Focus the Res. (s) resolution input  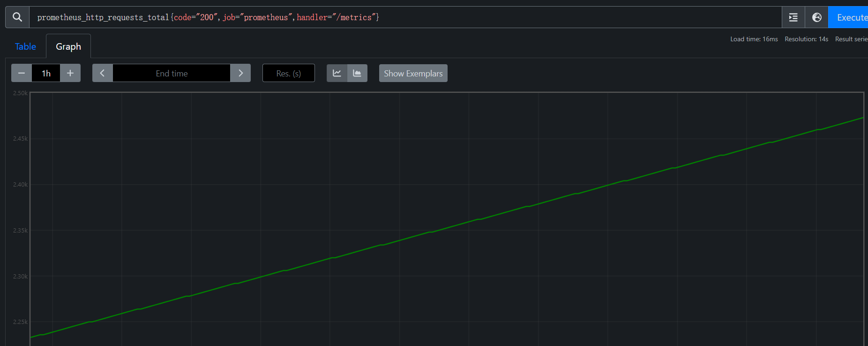point(288,73)
